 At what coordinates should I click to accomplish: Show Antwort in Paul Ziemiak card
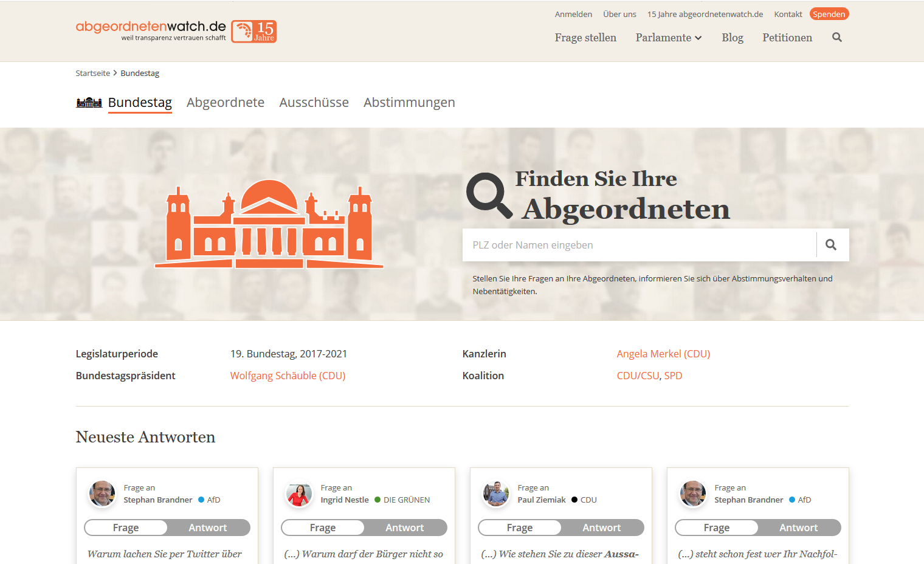602,528
